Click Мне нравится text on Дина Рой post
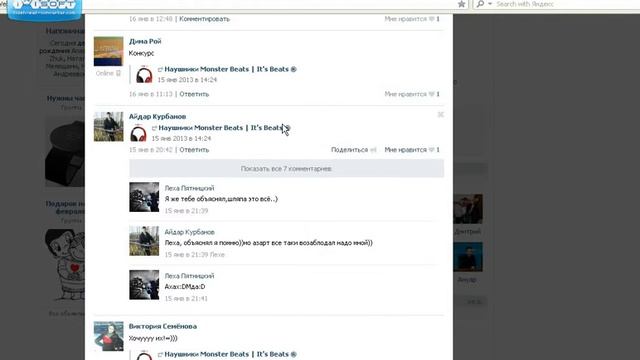The width and height of the screenshot is (640, 360). 405,94
